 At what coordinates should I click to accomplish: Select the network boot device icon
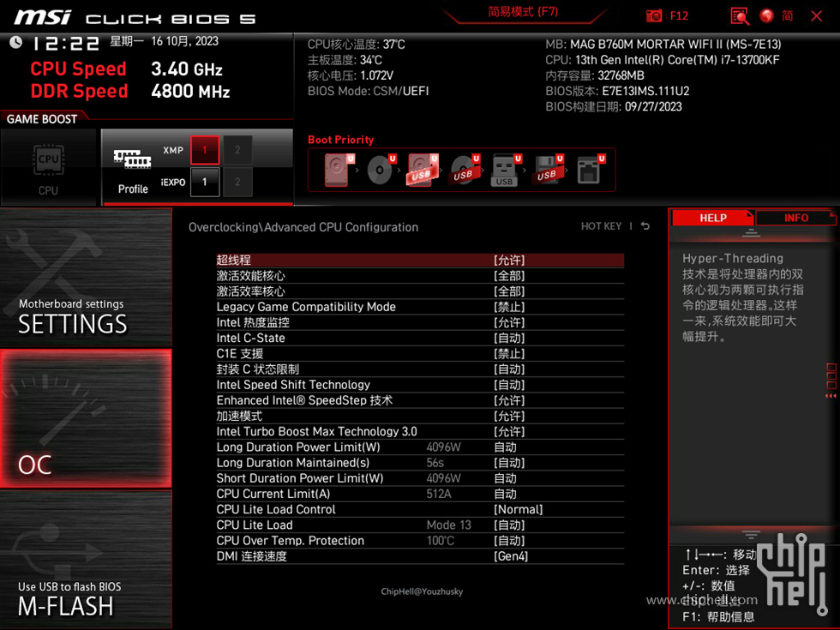591,171
